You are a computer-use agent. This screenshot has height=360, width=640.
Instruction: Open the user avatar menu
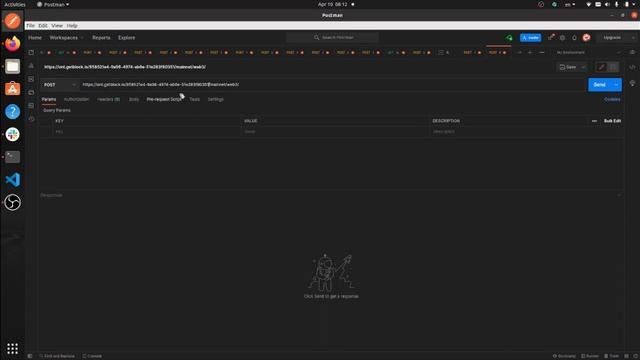tap(587, 38)
